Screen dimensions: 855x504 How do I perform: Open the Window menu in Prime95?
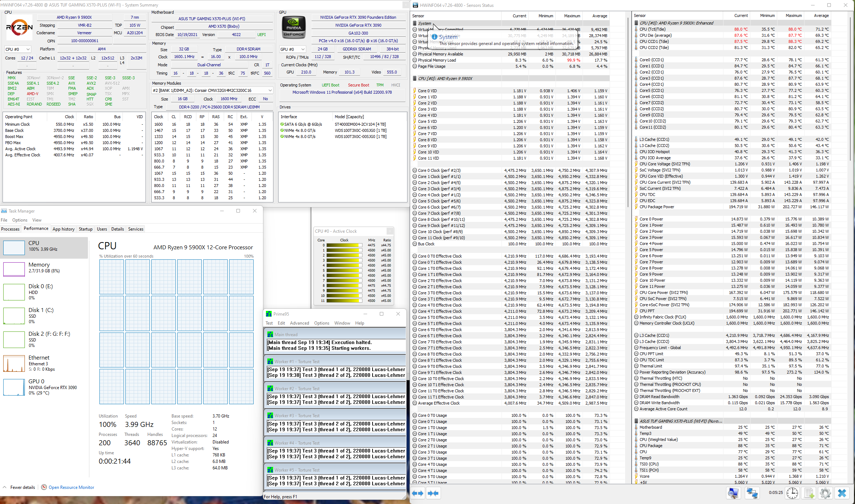click(x=342, y=323)
